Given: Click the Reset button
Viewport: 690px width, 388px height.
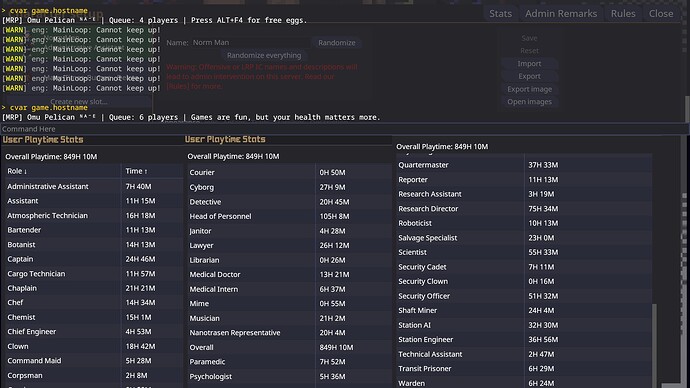Looking at the screenshot, I should 529,51.
